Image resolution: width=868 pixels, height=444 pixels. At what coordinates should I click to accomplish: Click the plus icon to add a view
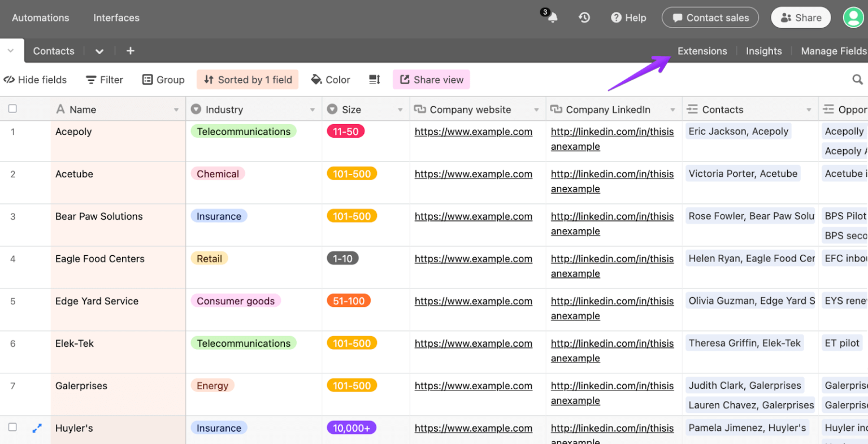pyautogui.click(x=131, y=51)
